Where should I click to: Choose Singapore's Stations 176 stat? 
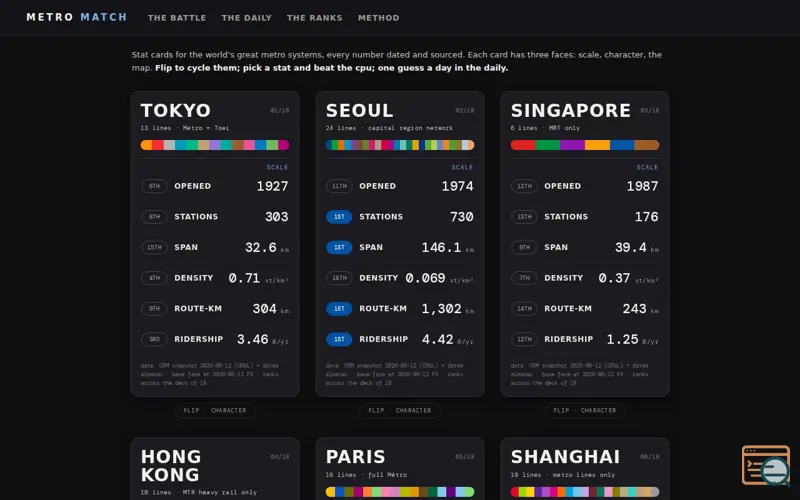(x=585, y=217)
